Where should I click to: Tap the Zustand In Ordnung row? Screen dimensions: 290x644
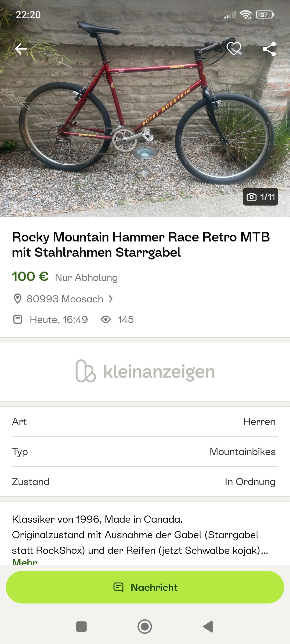pyautogui.click(x=145, y=482)
